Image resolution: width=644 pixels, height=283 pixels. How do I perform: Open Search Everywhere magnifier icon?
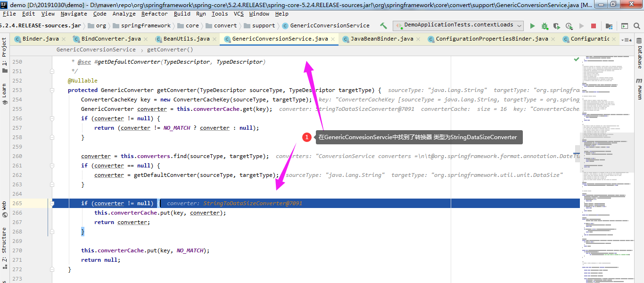[x=637, y=26]
